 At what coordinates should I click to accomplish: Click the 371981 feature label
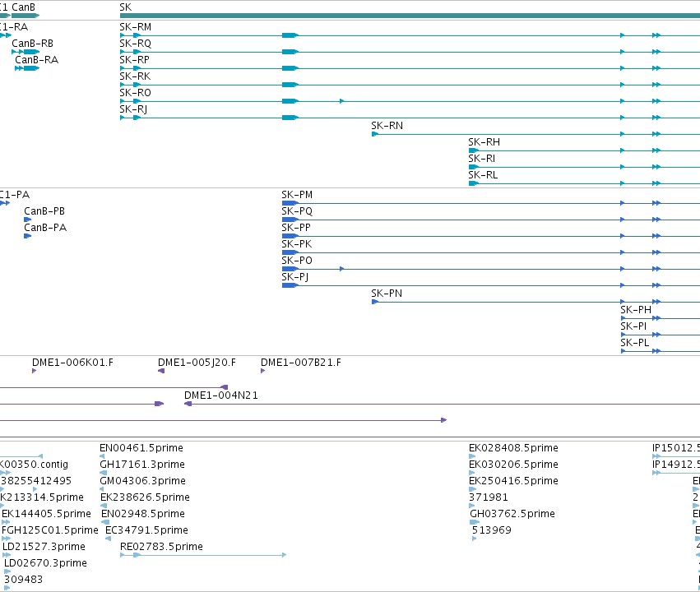pos(489,497)
